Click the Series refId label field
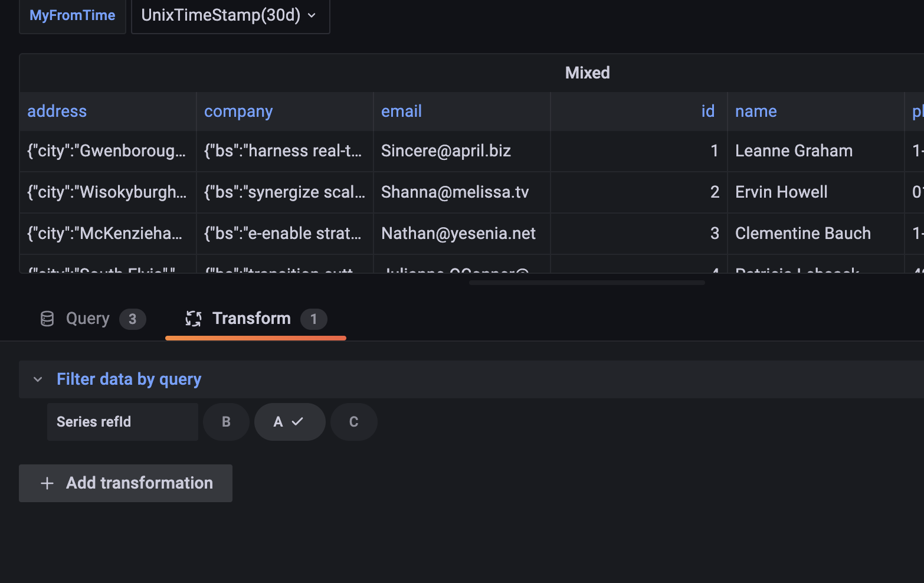Viewport: 924px width, 583px height. pos(122,421)
